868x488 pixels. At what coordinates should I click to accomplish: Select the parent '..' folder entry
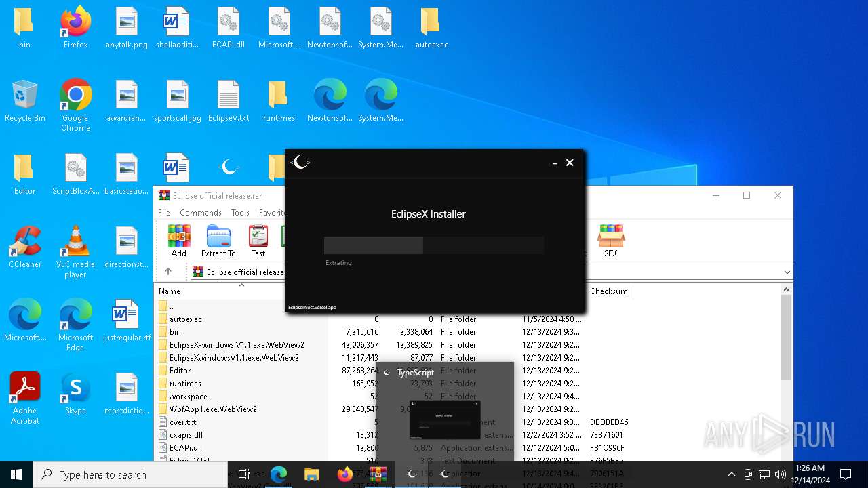point(468,306)
